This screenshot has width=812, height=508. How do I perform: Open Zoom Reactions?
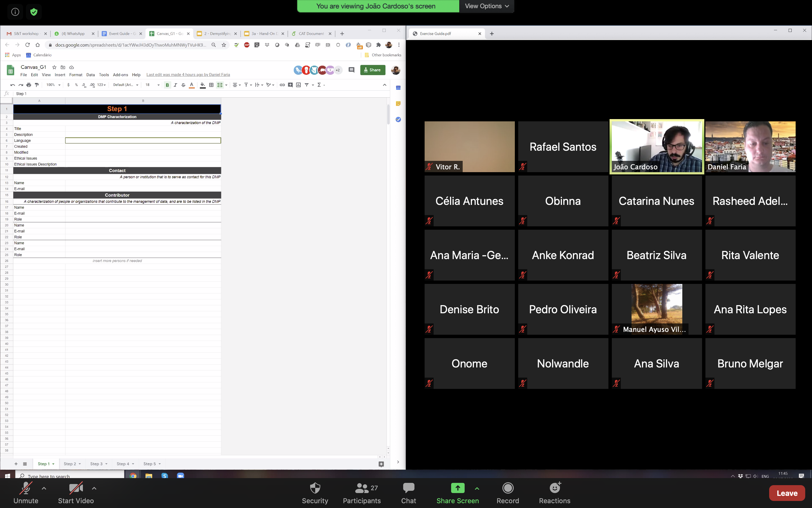coord(554,493)
